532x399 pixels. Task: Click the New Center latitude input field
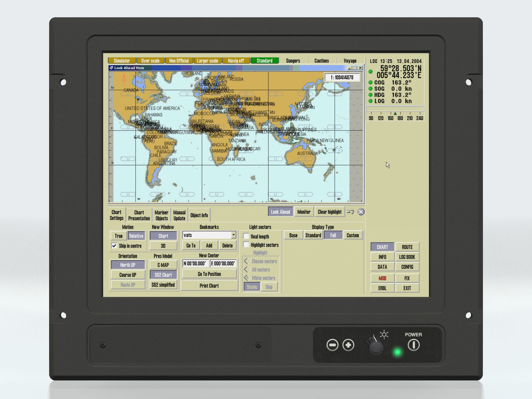[195, 263]
